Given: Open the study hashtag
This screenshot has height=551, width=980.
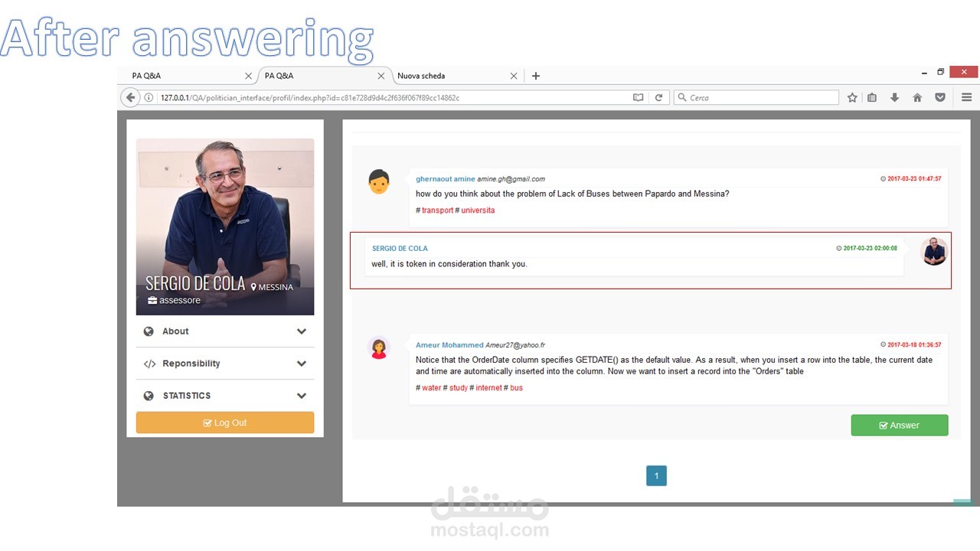Looking at the screenshot, I should click(459, 388).
